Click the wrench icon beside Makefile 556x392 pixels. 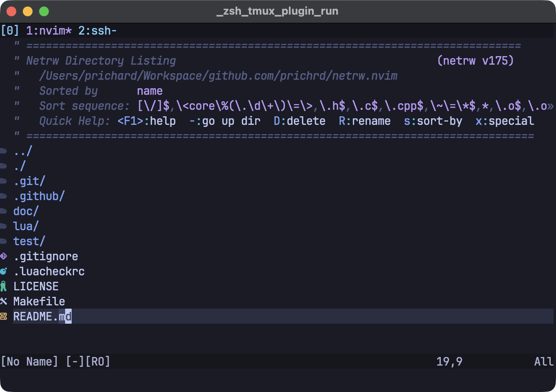click(4, 301)
